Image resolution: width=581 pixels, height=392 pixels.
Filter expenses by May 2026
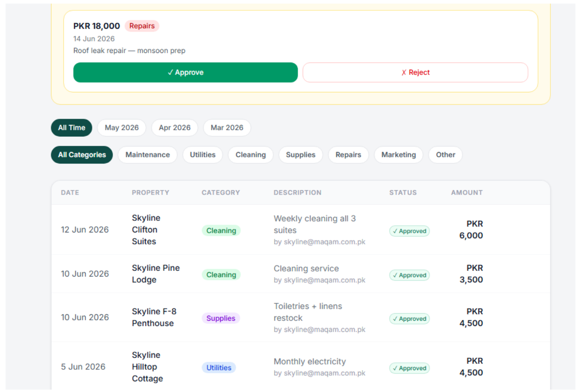121,128
